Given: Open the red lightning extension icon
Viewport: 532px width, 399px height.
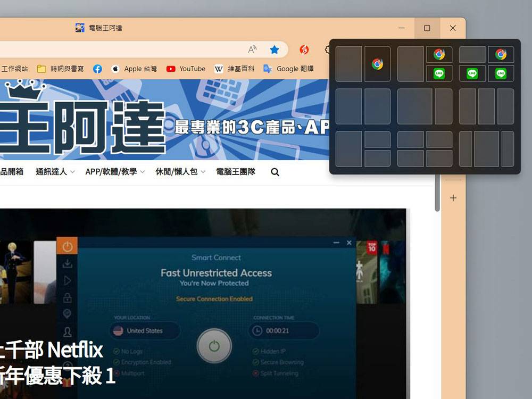Looking at the screenshot, I should 304,49.
